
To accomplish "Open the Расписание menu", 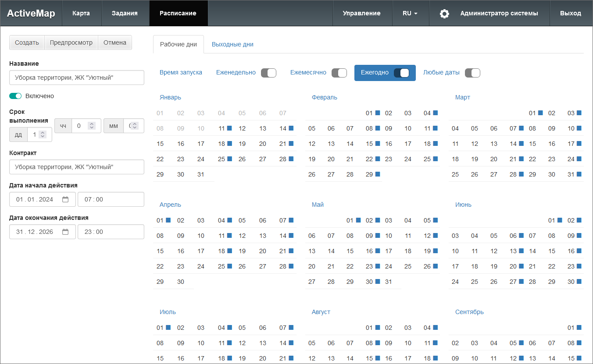I will 178,13.
